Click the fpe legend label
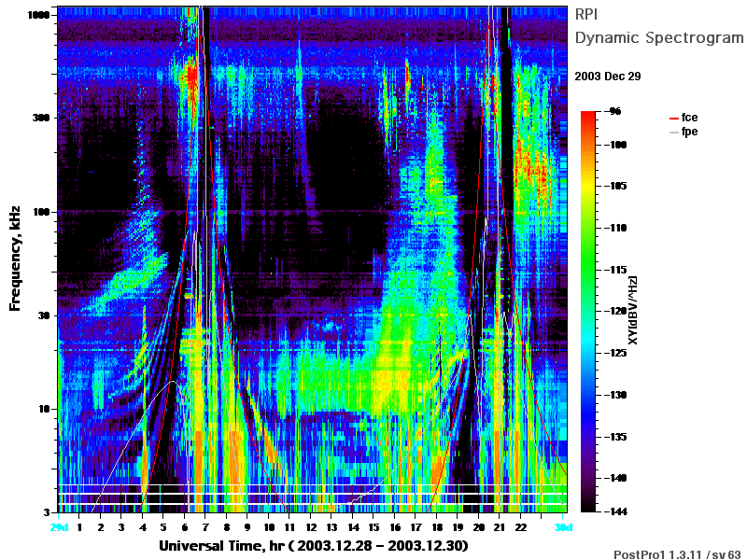This screenshot has width=747, height=560. click(689, 132)
